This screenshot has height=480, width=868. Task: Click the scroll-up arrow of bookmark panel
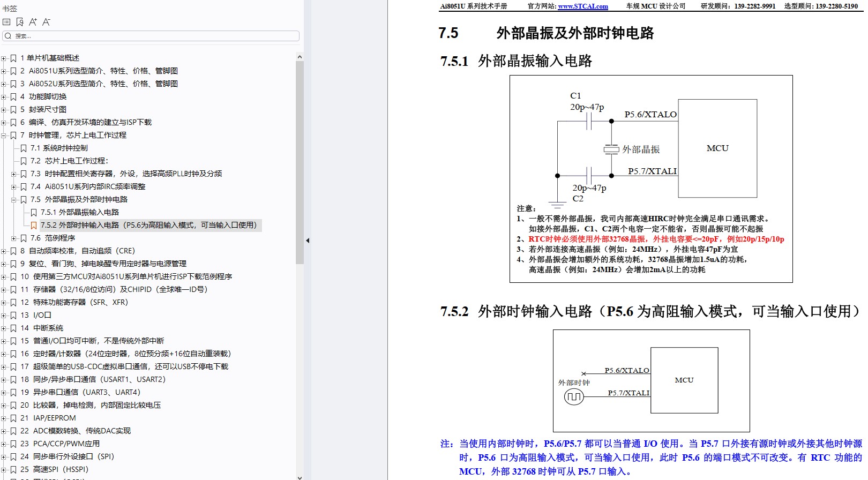300,57
